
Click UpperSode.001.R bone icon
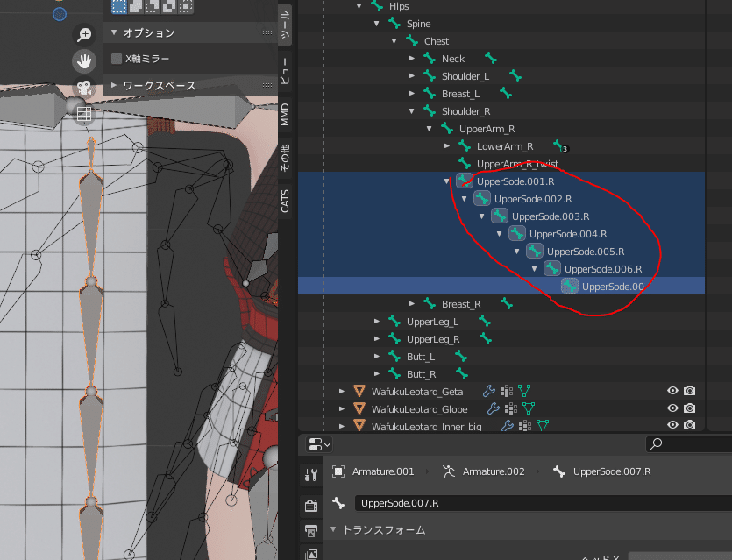tap(464, 181)
